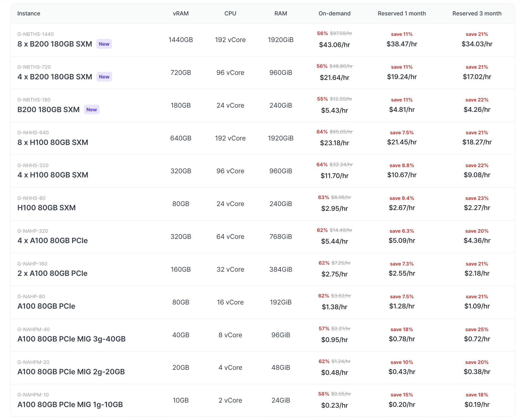Click the vRAM column header
Image resolution: width=520 pixels, height=420 pixels.
(181, 13)
